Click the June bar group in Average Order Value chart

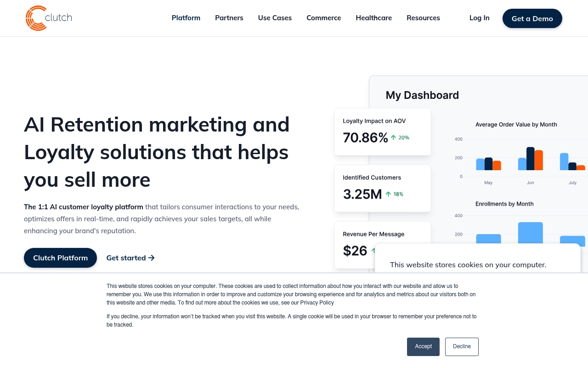531,159
